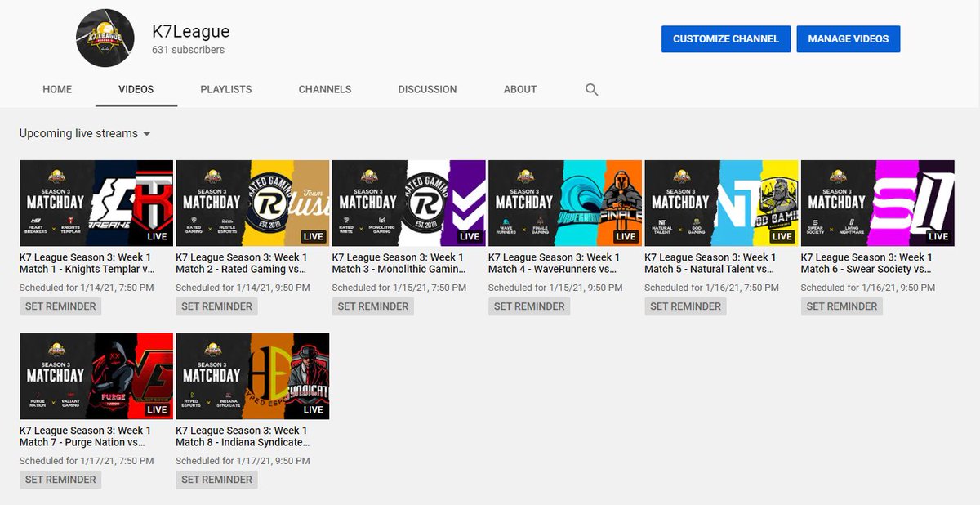Open Match 8 Indiana Syndicate thumbnail

[x=252, y=377]
